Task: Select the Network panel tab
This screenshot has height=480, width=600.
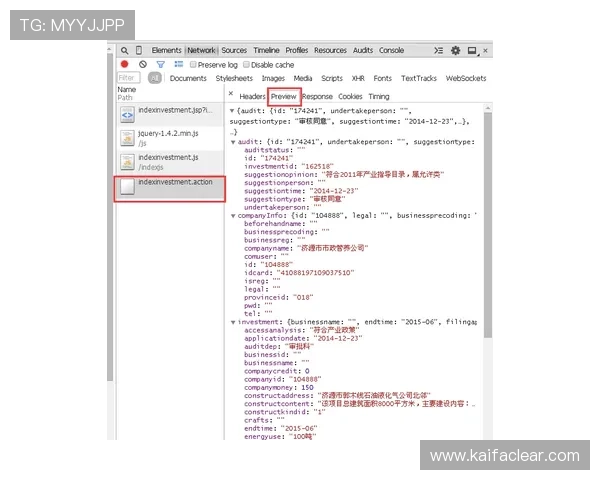Action: pyautogui.click(x=201, y=50)
